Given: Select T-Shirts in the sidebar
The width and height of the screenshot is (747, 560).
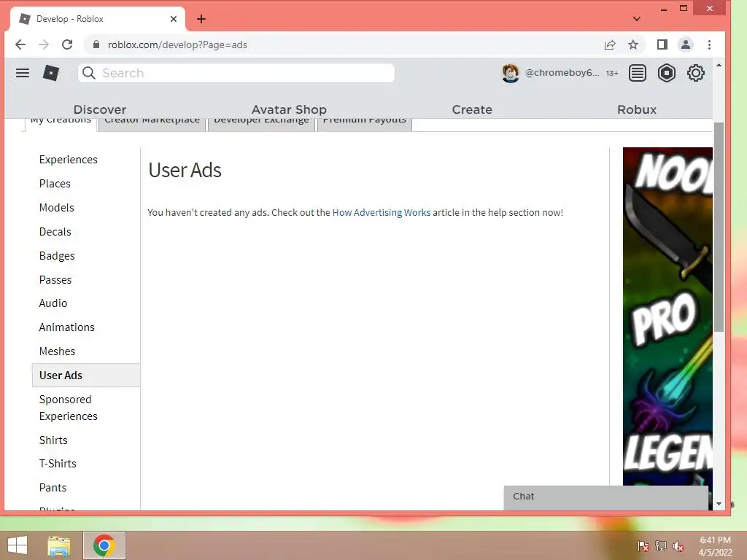Looking at the screenshot, I should tap(58, 464).
